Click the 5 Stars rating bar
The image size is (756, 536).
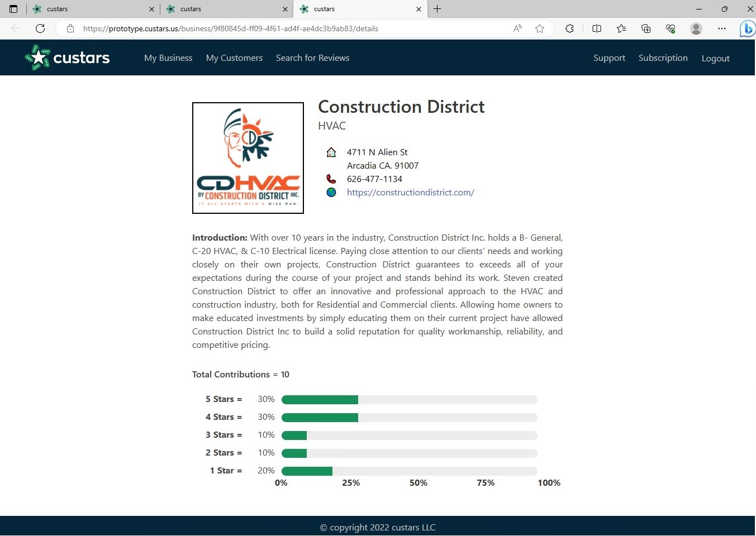409,400
